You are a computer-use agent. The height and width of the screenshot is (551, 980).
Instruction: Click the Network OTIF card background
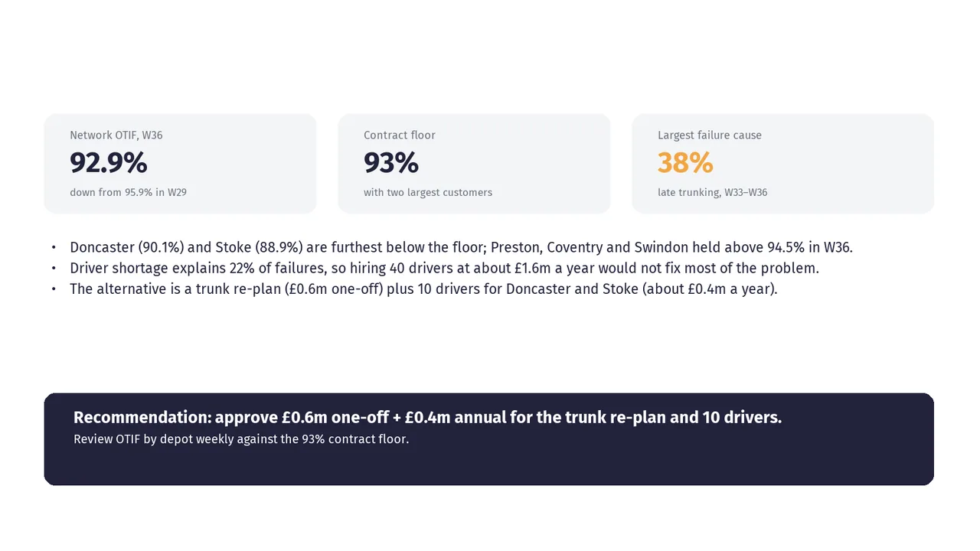pos(180,164)
